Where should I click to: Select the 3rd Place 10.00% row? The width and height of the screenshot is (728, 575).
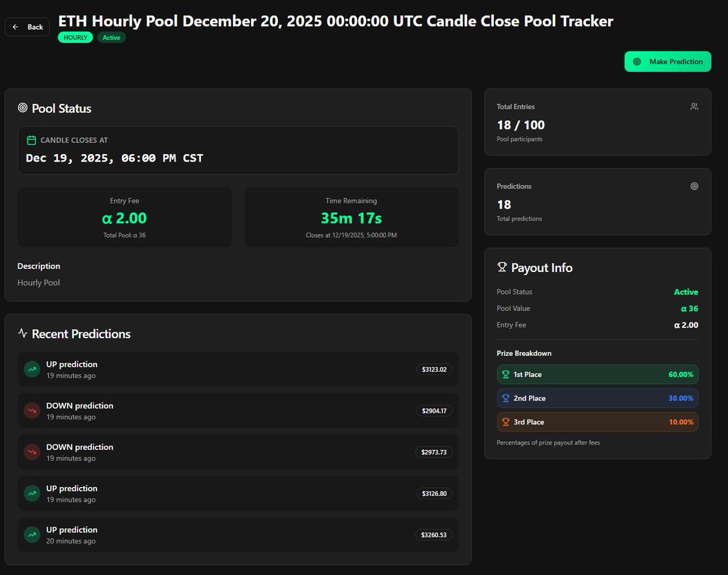click(x=598, y=422)
